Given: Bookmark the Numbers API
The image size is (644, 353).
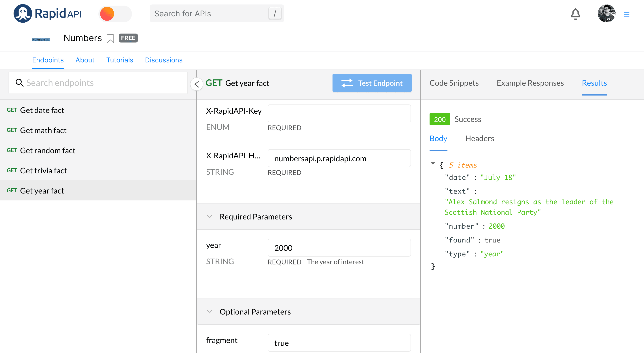Looking at the screenshot, I should coord(110,38).
